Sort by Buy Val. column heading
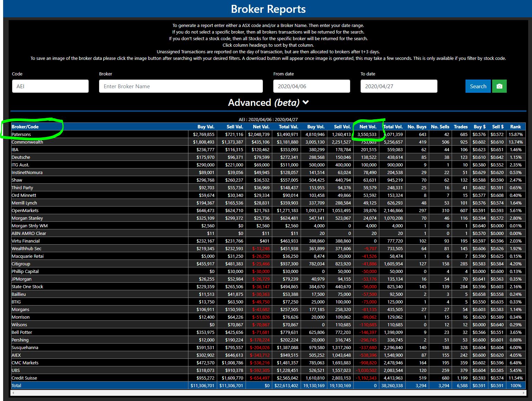 click(x=206, y=127)
